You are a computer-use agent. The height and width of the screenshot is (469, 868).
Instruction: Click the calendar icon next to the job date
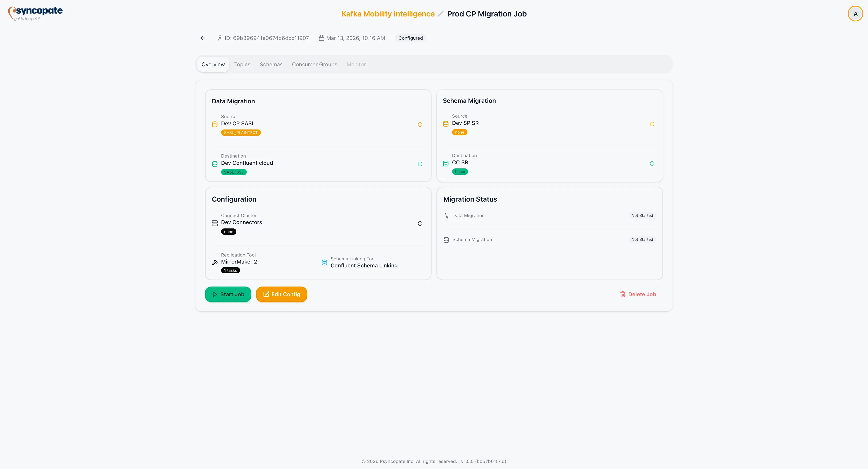321,38
